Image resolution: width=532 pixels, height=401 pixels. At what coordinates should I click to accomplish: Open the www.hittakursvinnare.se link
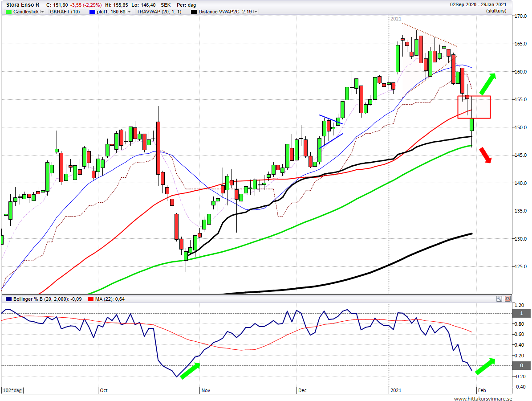click(483, 399)
